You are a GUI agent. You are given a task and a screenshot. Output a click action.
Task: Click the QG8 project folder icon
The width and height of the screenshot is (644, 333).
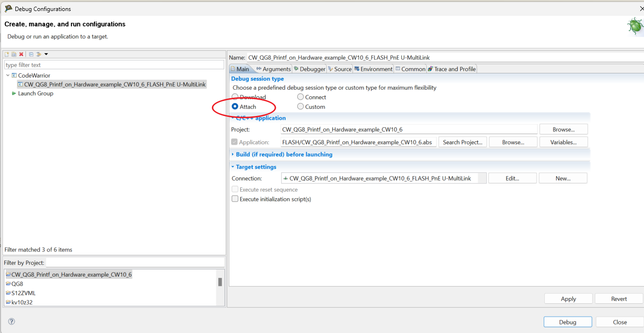coord(8,284)
